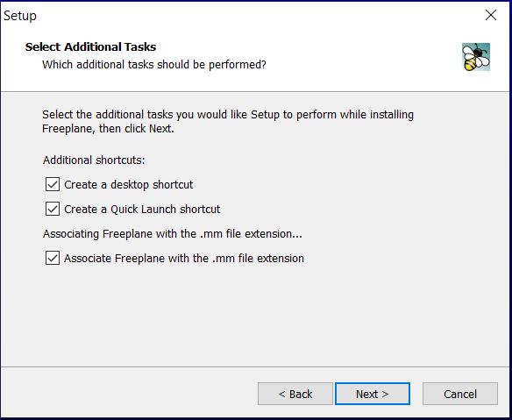This screenshot has width=512, height=420.
Task: Click the instruction text mentioning Freeplane
Action: (228, 122)
